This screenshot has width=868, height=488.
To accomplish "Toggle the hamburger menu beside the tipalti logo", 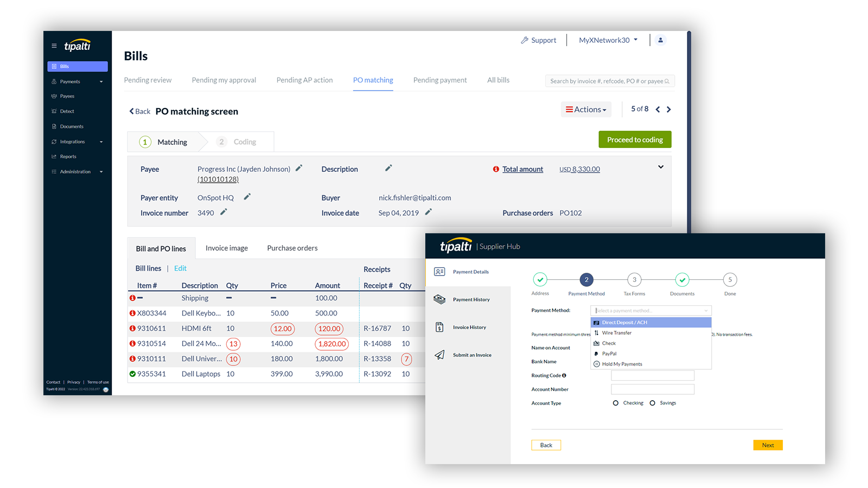I will pos(54,46).
